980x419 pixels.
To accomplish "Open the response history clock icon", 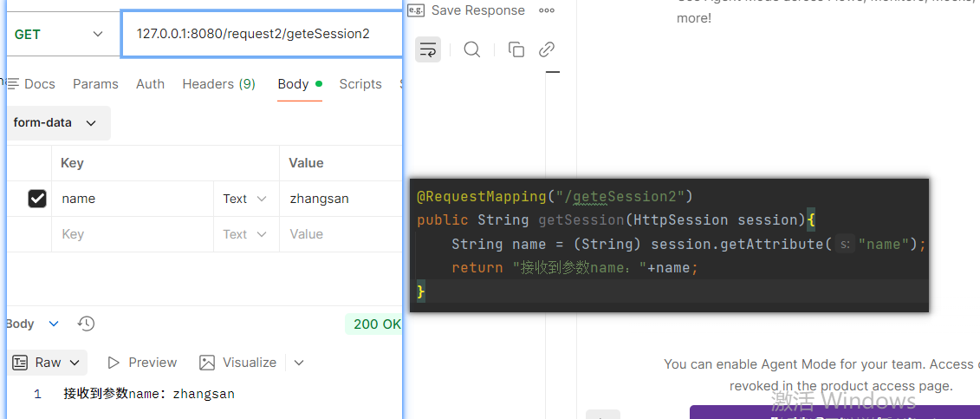I will tap(87, 324).
